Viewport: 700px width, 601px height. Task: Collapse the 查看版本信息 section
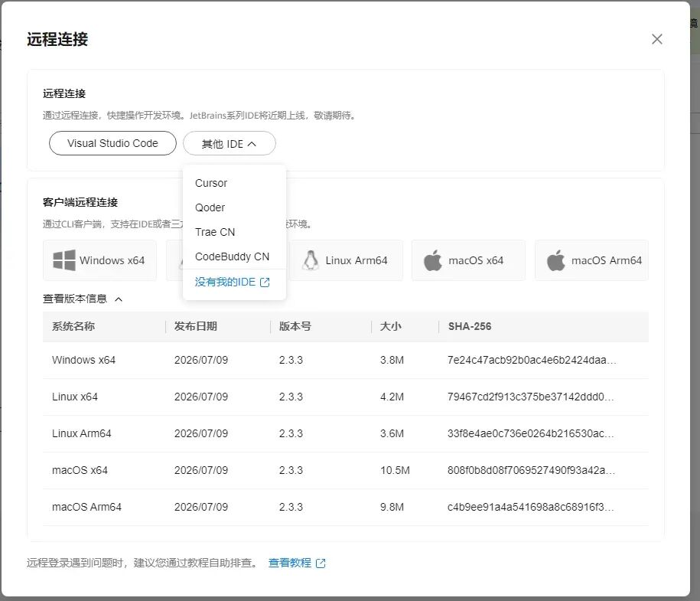click(83, 299)
